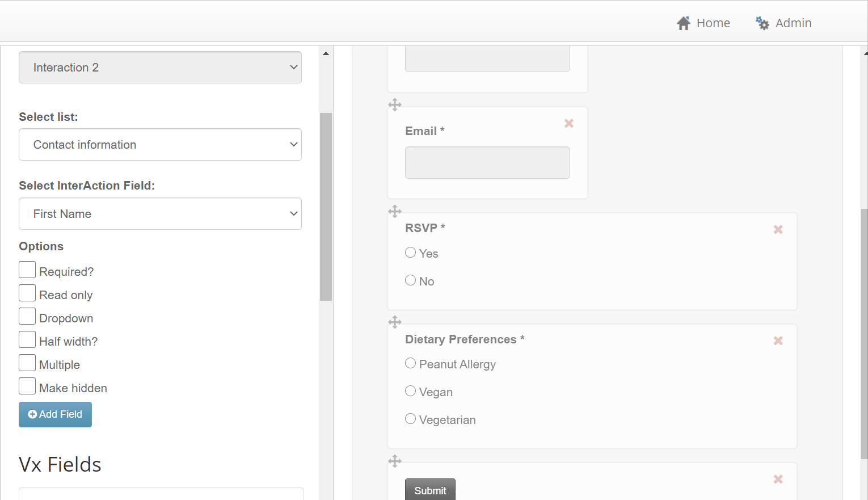Grab the move handle above the Email field
The width and height of the screenshot is (868, 500).
click(395, 104)
